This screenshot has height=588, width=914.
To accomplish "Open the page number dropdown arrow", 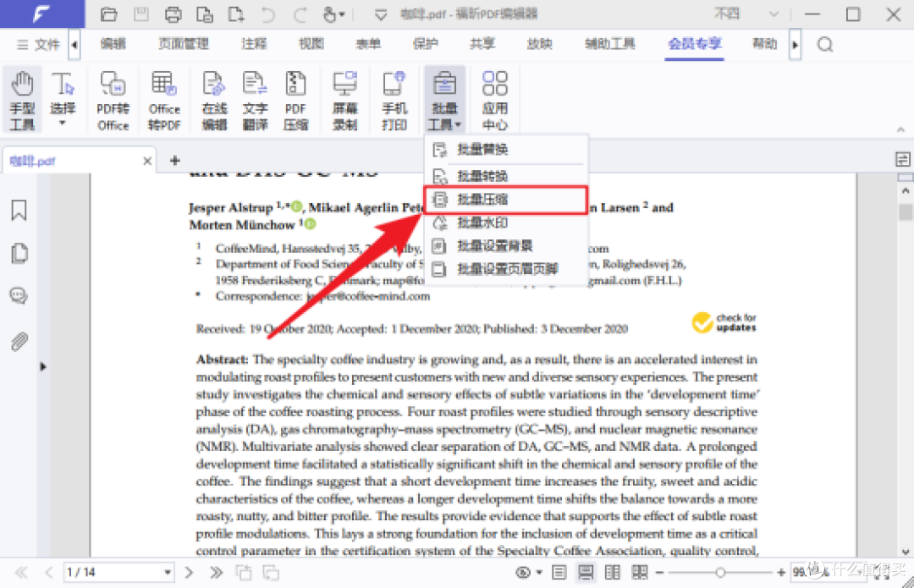I will click(x=168, y=572).
